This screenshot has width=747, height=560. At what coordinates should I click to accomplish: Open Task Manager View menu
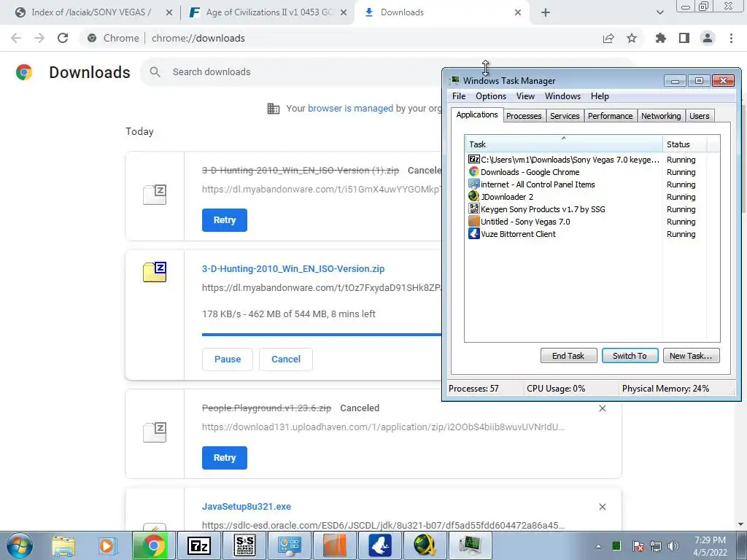[x=525, y=96]
